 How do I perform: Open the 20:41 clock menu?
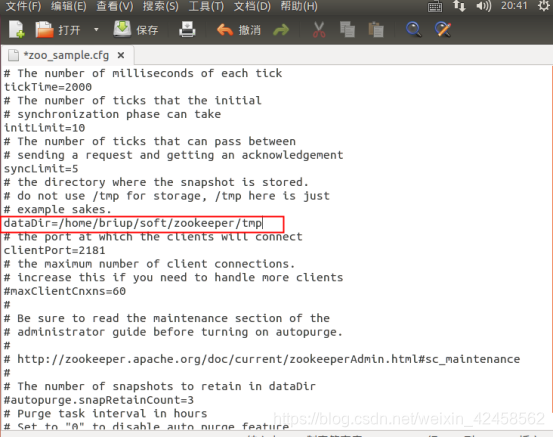(x=514, y=6)
